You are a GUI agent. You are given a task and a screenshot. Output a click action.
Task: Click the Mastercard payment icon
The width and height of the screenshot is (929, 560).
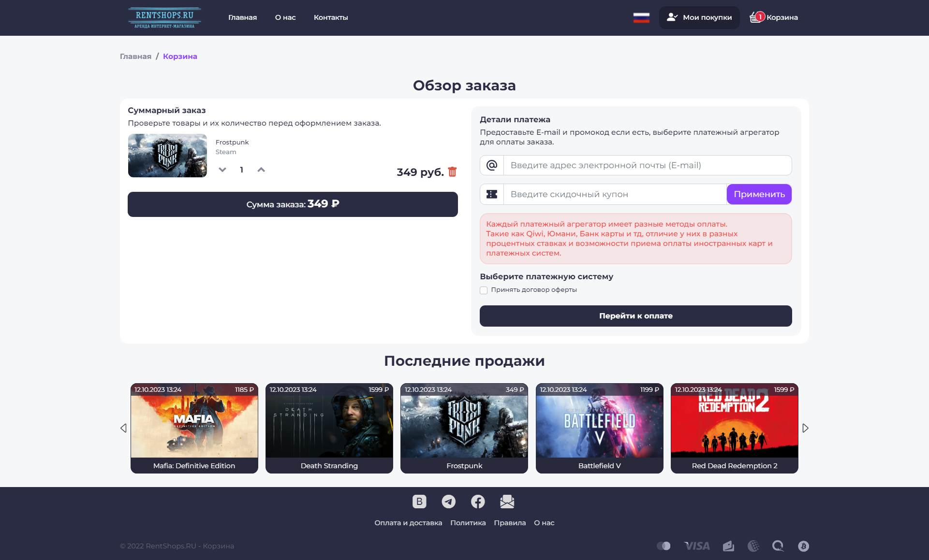click(x=664, y=546)
